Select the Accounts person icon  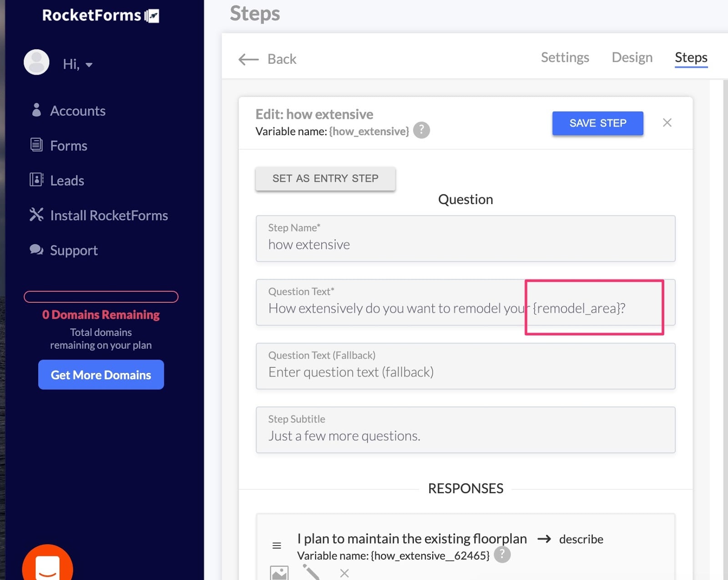click(x=36, y=109)
